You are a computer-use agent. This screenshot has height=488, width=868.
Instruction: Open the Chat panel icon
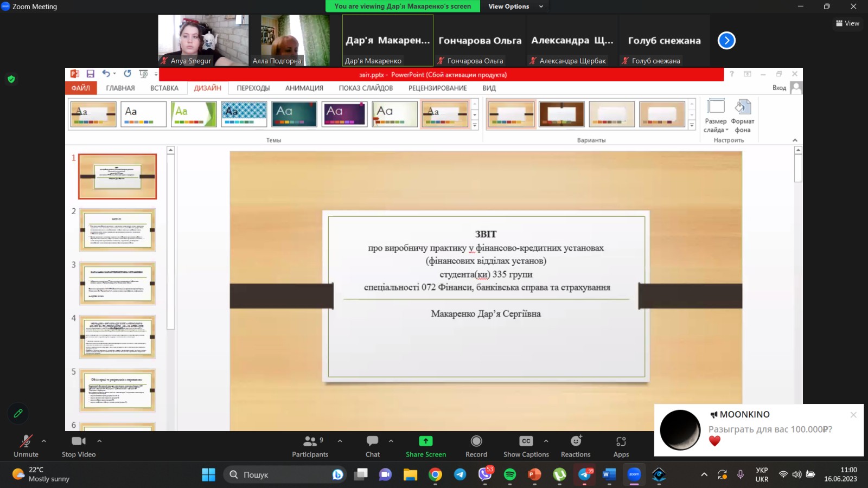coord(372,441)
